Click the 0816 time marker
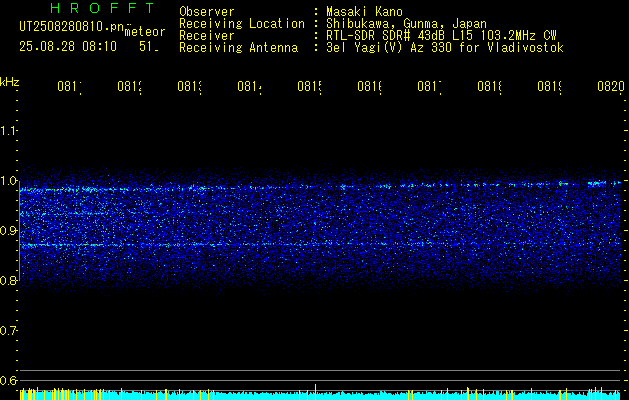Screen dimensions: 629x400 pyautogui.click(x=370, y=86)
